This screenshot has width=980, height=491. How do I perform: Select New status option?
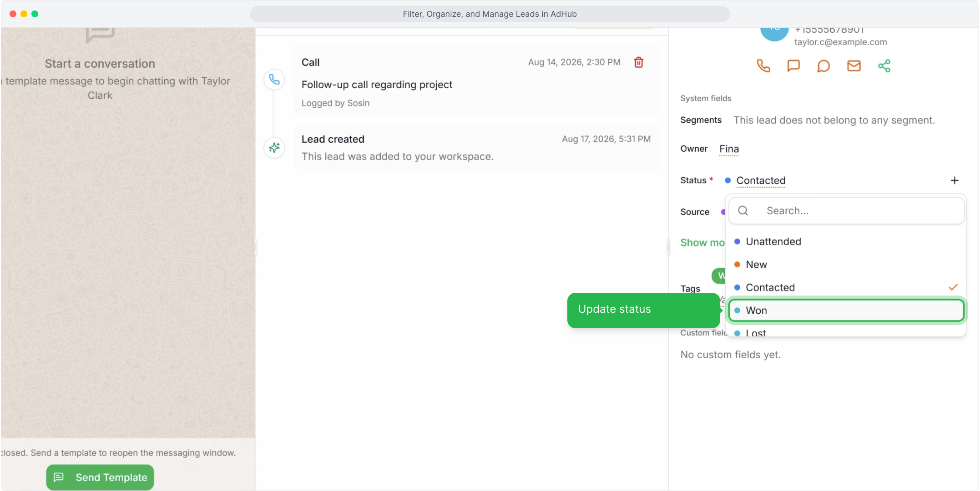tap(846, 265)
